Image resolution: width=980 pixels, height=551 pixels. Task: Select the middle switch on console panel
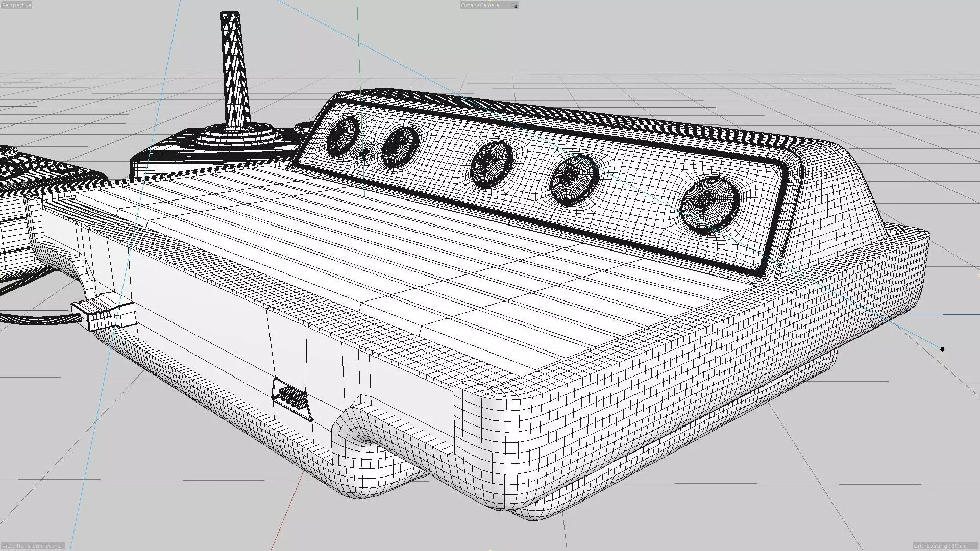coord(490,163)
